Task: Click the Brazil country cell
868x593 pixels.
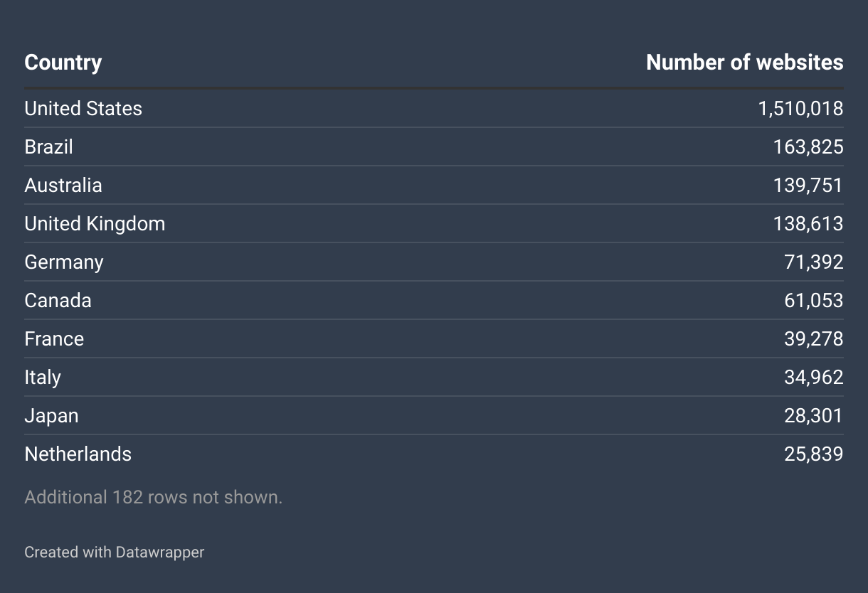Action: [x=48, y=146]
